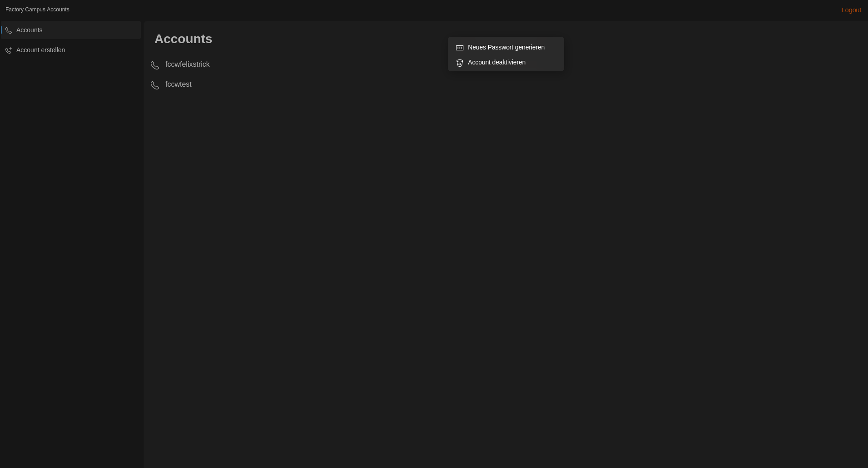Click the add-call icon next to Account erstellen
The height and width of the screenshot is (468, 868).
[9, 50]
